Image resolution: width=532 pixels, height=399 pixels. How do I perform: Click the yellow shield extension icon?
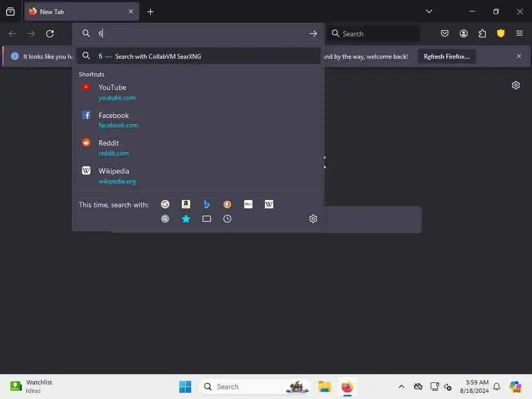(x=501, y=34)
